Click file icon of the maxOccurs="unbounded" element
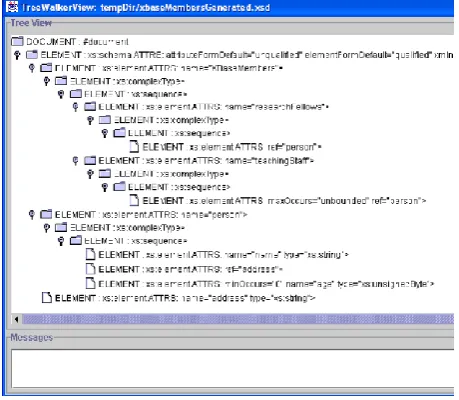 click(x=134, y=200)
